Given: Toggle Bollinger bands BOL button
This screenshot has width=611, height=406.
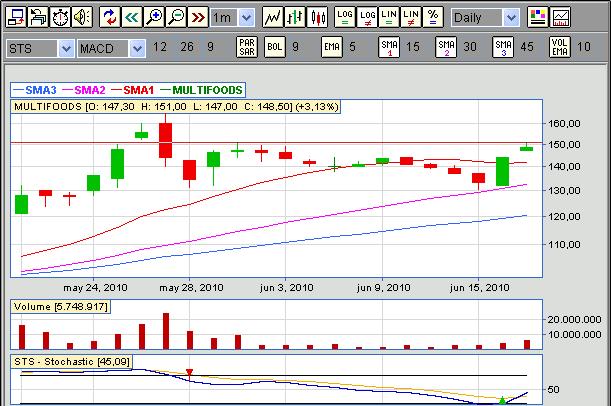Looking at the screenshot, I should (275, 47).
